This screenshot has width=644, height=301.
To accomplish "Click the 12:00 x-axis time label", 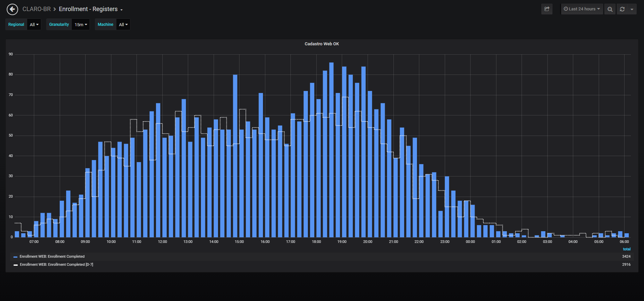I will [162, 242].
